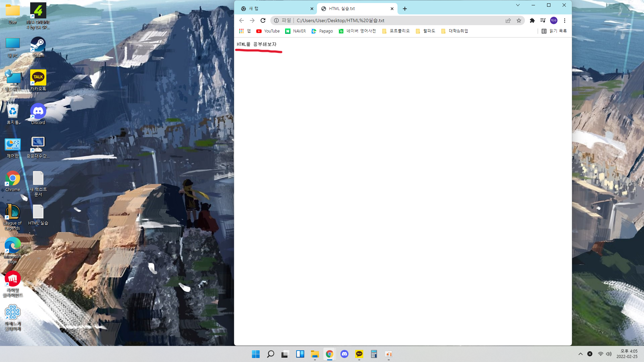This screenshot has height=362, width=644.
Task: Open the User folder desktop icon
Action: (x=13, y=14)
